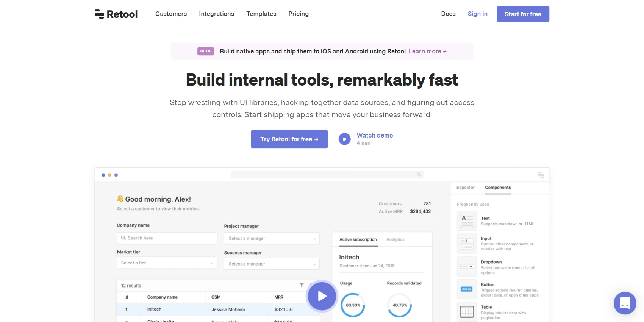Open the Customers nav item

tap(171, 14)
